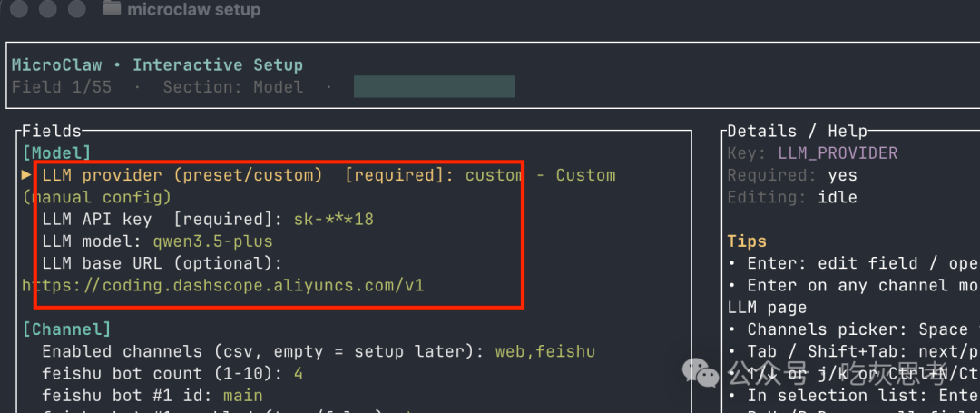Click the Tips heading in help panel

pyautogui.click(x=747, y=241)
